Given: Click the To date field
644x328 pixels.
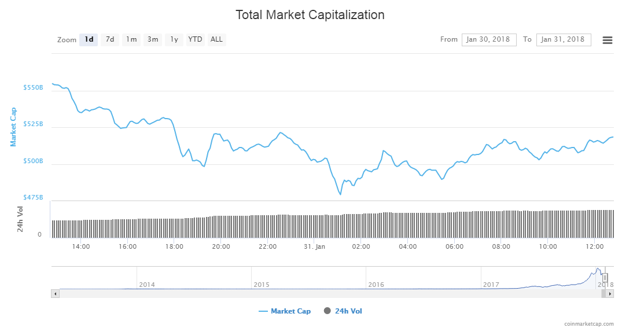Looking at the screenshot, I should pos(564,40).
